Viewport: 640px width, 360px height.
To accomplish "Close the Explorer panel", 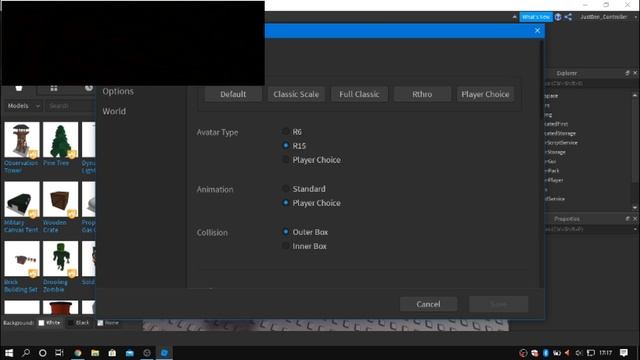I will [635, 73].
